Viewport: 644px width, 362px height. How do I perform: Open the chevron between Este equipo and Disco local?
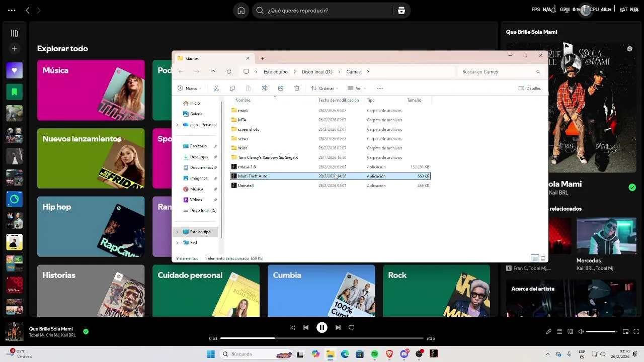(295, 72)
